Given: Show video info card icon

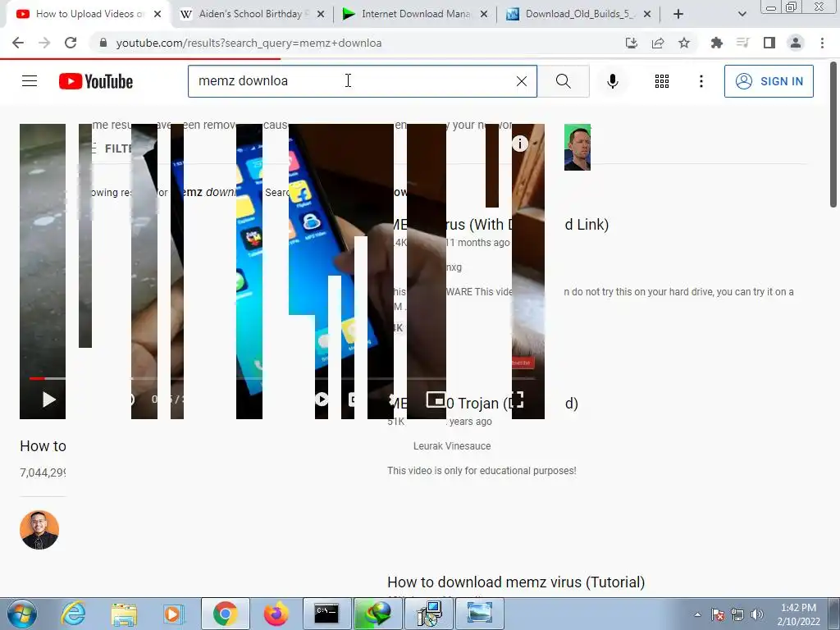Looking at the screenshot, I should coord(519,144).
